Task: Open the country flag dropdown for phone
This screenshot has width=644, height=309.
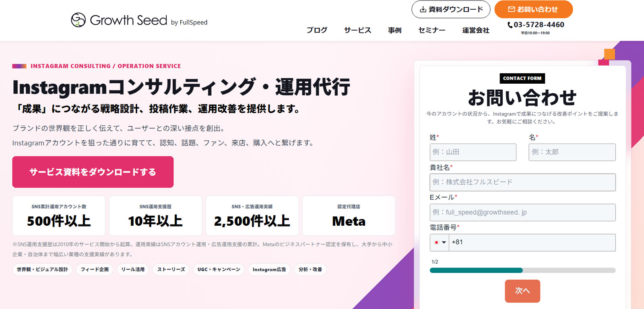Action: pyautogui.click(x=440, y=243)
